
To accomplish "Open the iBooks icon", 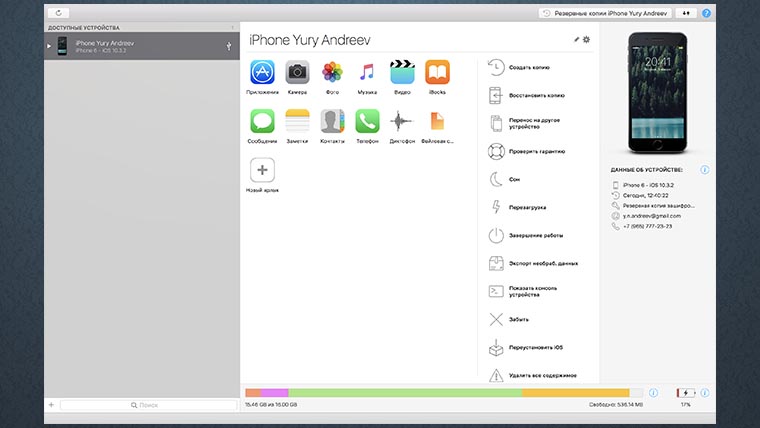I will click(x=437, y=72).
